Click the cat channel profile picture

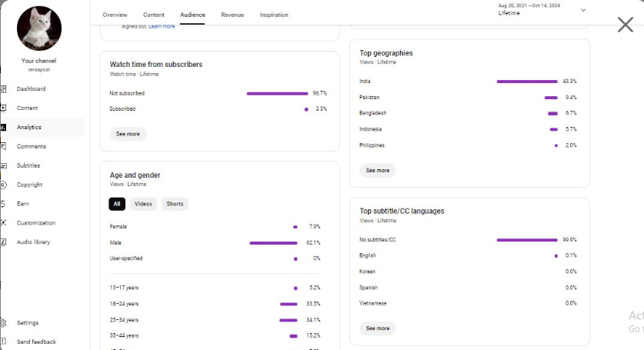(39, 28)
